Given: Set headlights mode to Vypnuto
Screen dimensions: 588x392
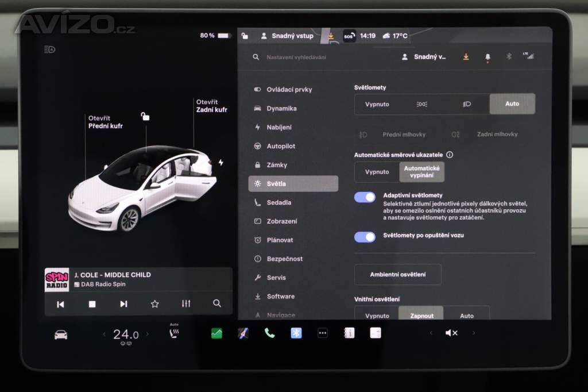Looking at the screenshot, I should point(377,104).
